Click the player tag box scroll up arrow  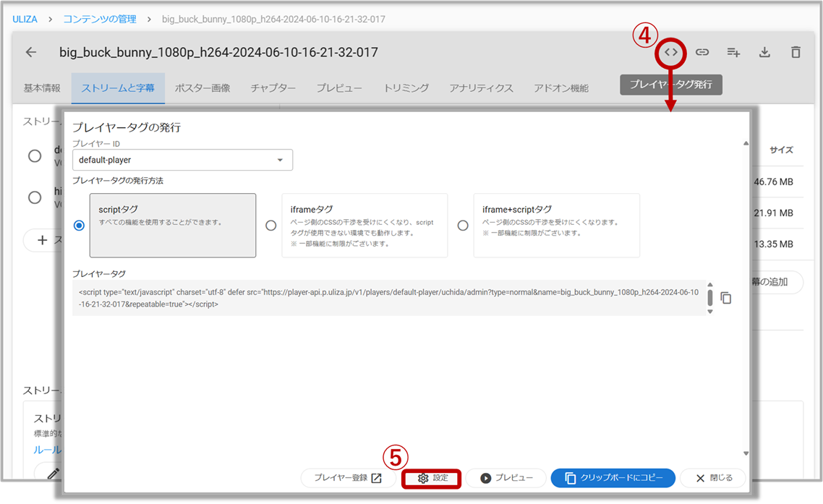(710, 285)
